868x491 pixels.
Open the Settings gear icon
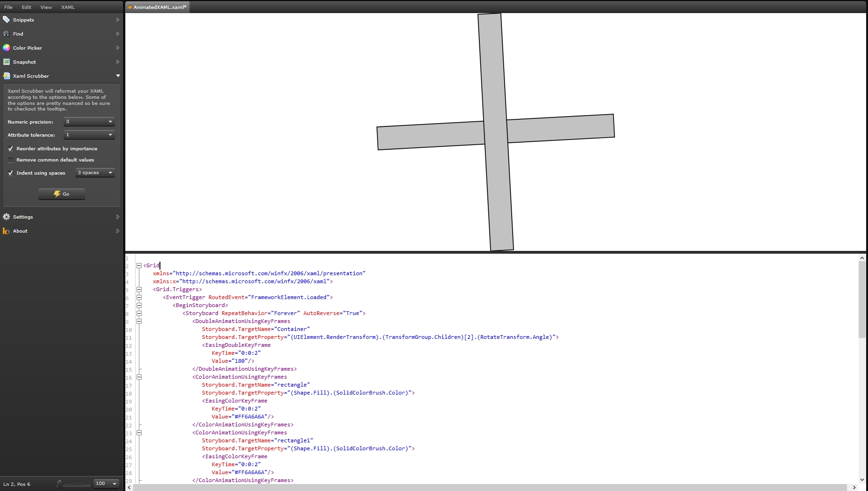tap(7, 217)
